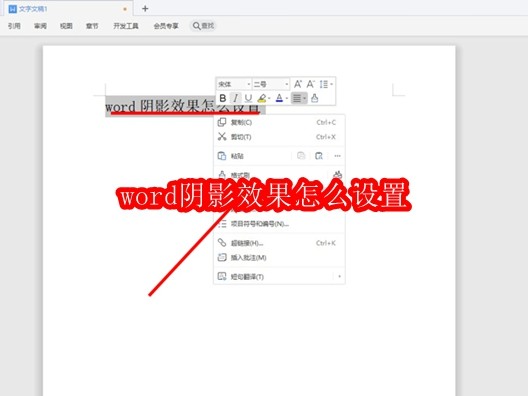Click the translate icon beside 短句翻译
The image size is (528, 396).
pos(222,276)
